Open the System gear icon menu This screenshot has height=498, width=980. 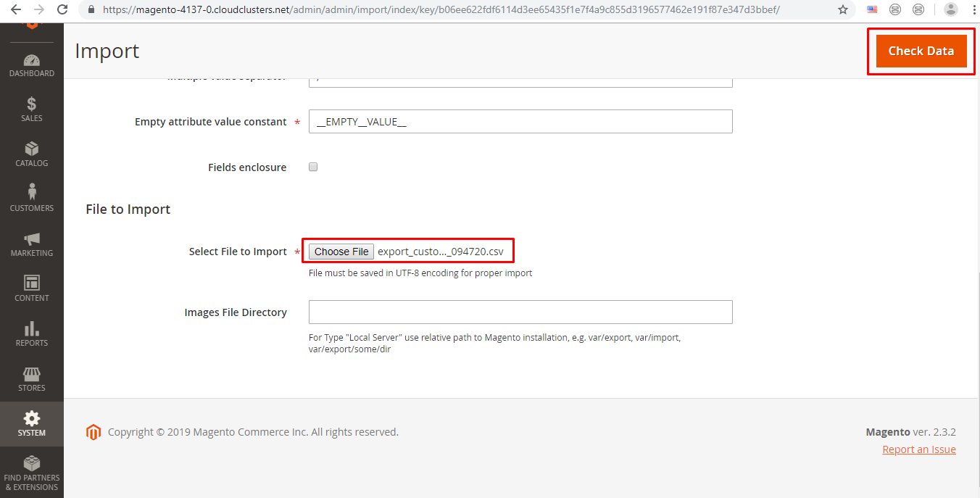coord(31,423)
